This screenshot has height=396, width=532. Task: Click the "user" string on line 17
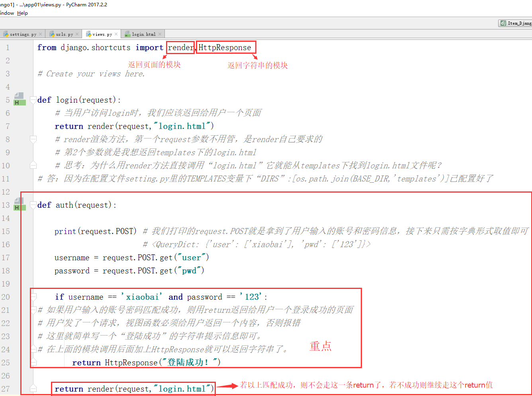click(x=192, y=257)
